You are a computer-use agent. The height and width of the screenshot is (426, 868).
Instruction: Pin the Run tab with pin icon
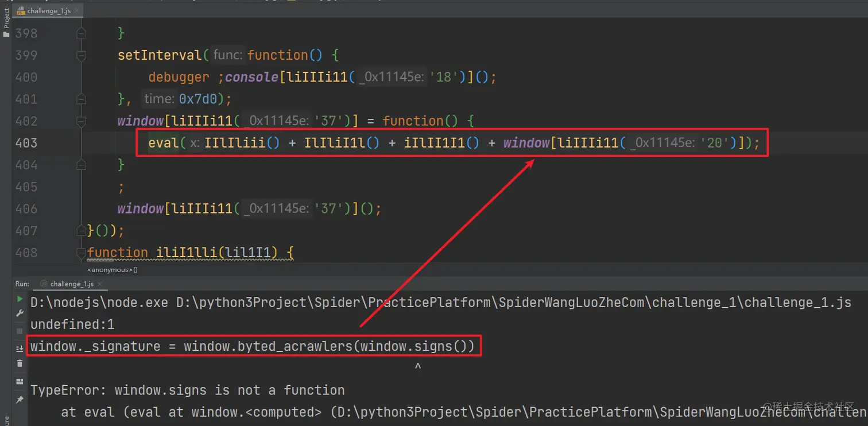click(20, 399)
